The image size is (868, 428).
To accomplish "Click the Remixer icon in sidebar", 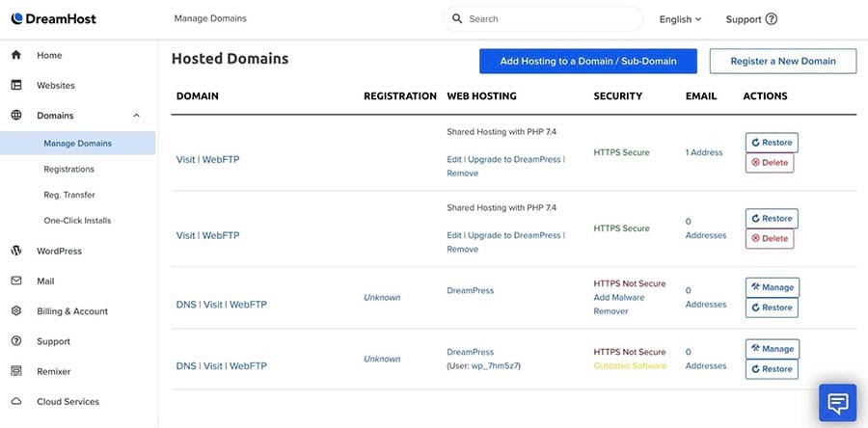I will tap(16, 371).
